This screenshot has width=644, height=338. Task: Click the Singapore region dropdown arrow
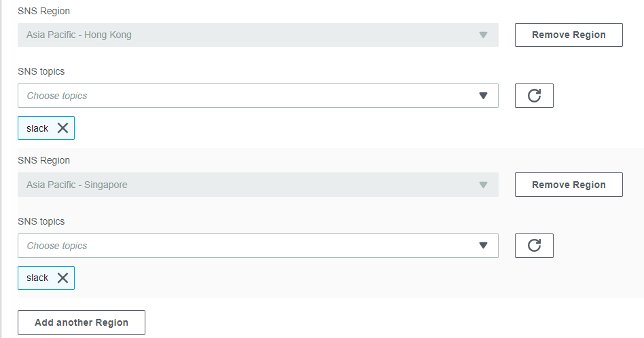[x=484, y=185]
